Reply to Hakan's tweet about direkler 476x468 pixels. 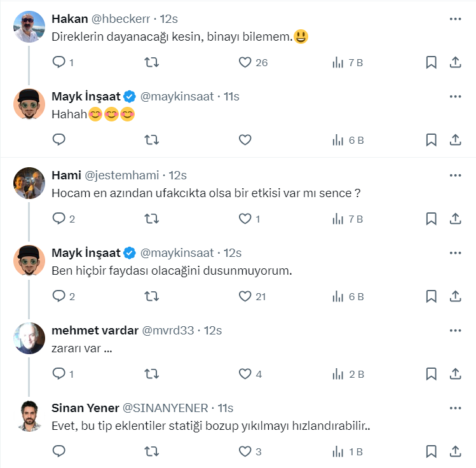59,62
